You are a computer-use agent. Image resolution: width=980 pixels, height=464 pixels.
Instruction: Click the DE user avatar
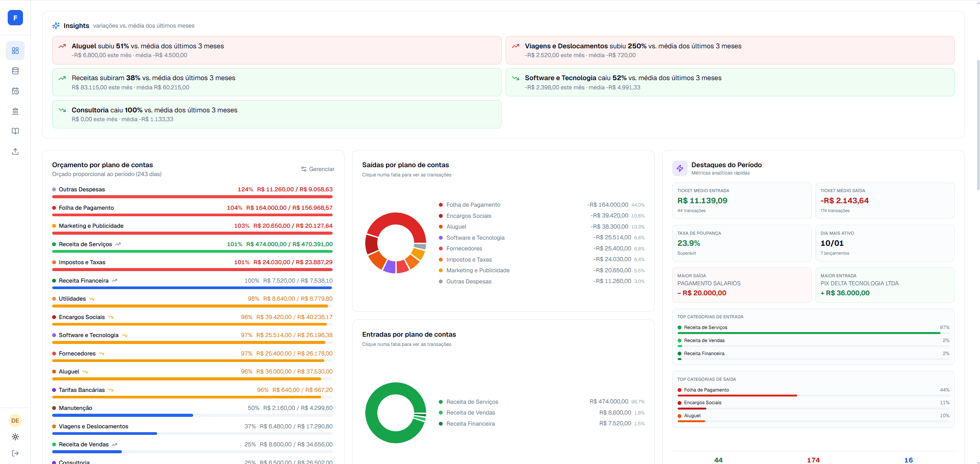15,421
